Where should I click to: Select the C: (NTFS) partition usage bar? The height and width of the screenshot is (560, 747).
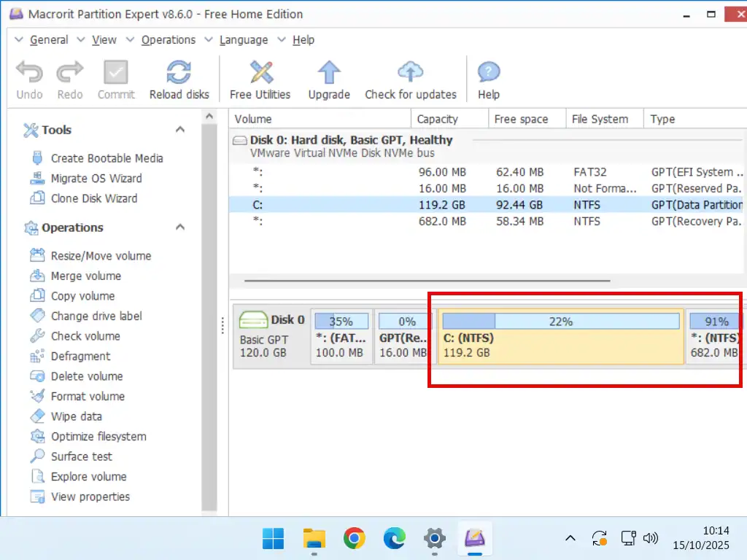(x=560, y=322)
